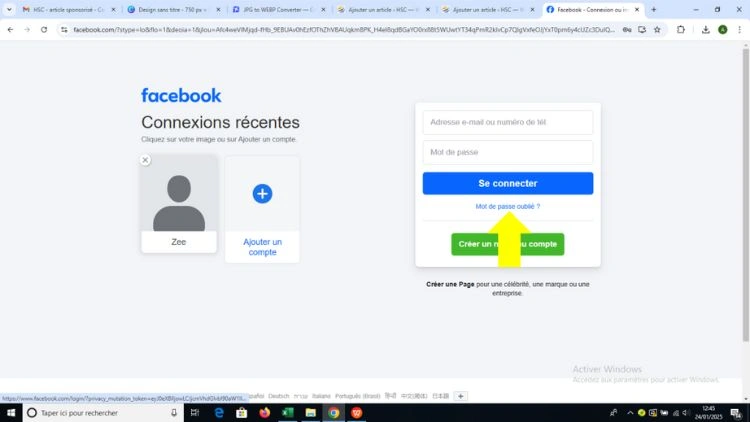Open the notification center icon
This screenshot has height=422, width=750.
[736, 413]
